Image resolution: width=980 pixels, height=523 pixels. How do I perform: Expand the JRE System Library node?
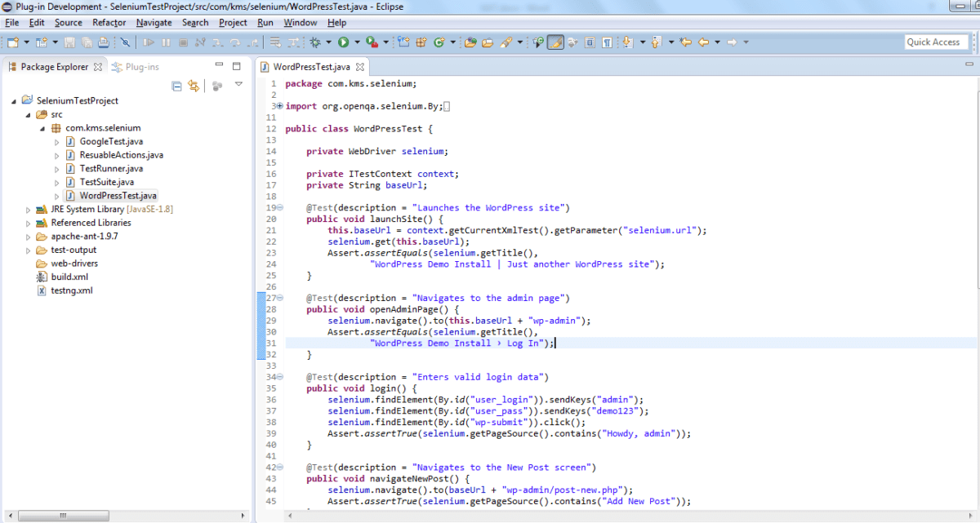(x=29, y=210)
